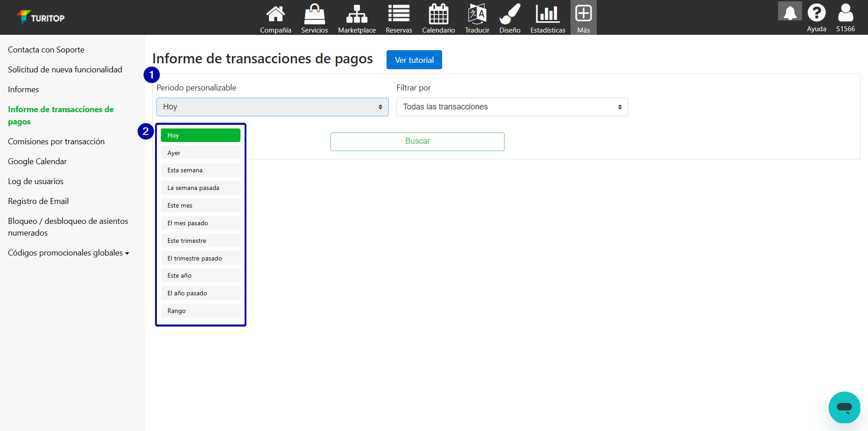Screen dimensions: 868x431
Task: Open notifications bell icon
Action: (789, 12)
